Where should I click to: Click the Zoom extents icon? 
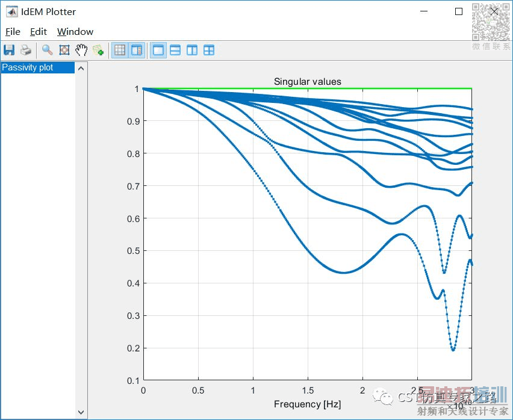pos(64,51)
